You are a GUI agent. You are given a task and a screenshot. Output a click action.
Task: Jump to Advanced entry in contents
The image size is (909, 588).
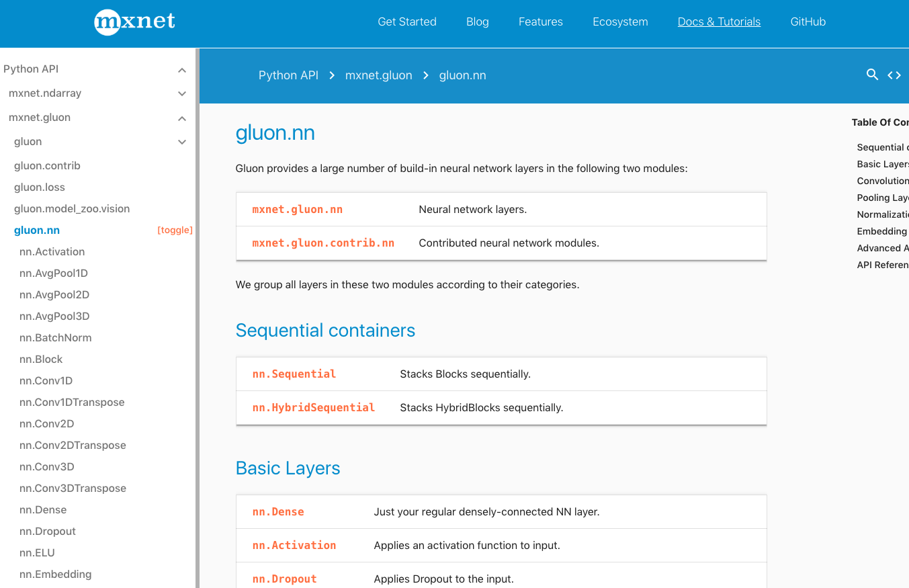click(883, 248)
